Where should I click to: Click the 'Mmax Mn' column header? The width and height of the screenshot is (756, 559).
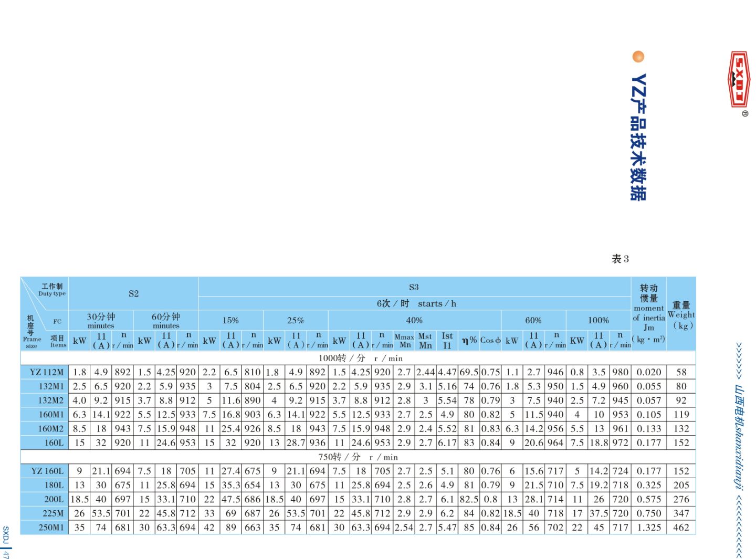click(405, 341)
